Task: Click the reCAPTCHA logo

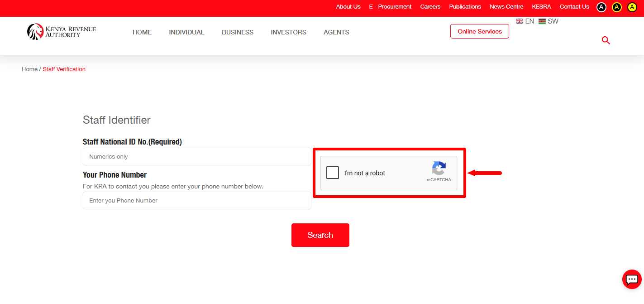Action: (x=439, y=168)
